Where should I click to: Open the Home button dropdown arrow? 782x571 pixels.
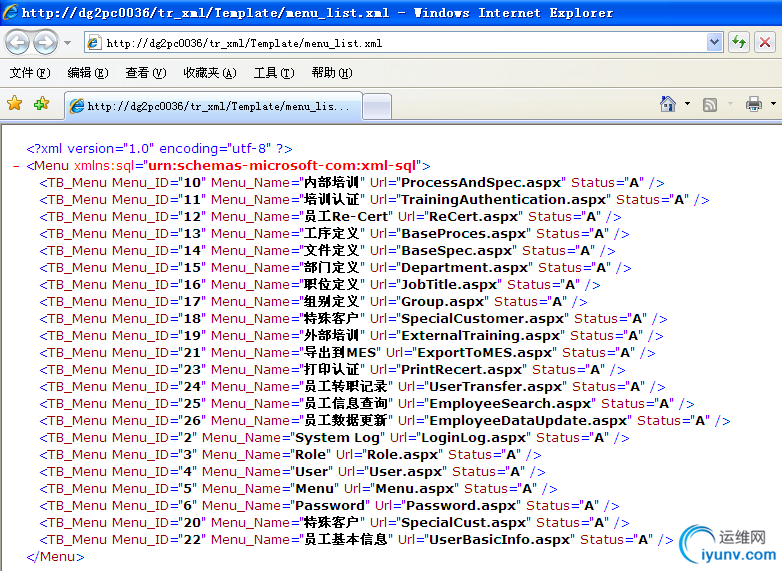tap(687, 104)
